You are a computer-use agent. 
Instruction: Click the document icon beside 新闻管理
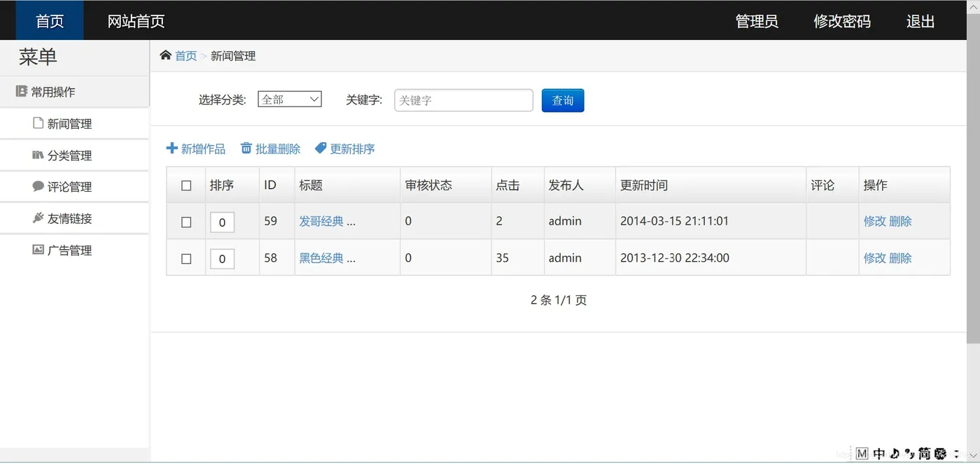click(38, 123)
